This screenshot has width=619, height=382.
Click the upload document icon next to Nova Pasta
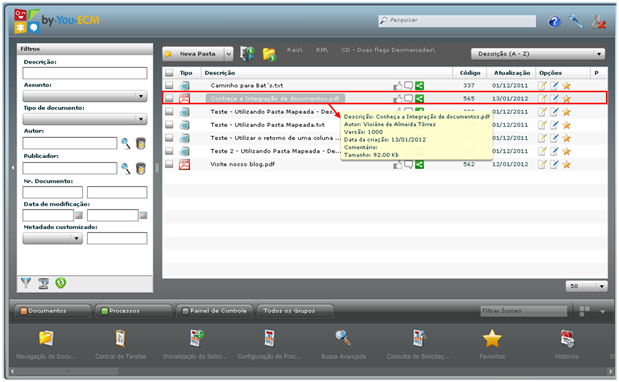point(248,54)
